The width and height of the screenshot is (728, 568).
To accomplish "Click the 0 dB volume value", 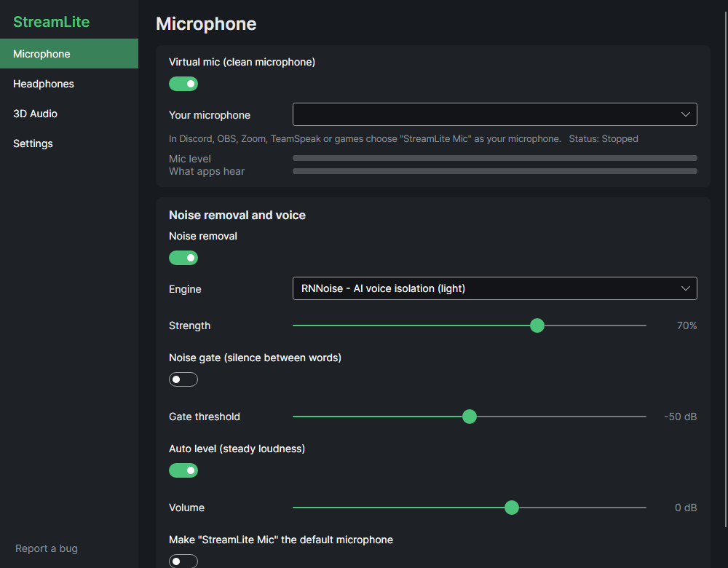I will (686, 508).
